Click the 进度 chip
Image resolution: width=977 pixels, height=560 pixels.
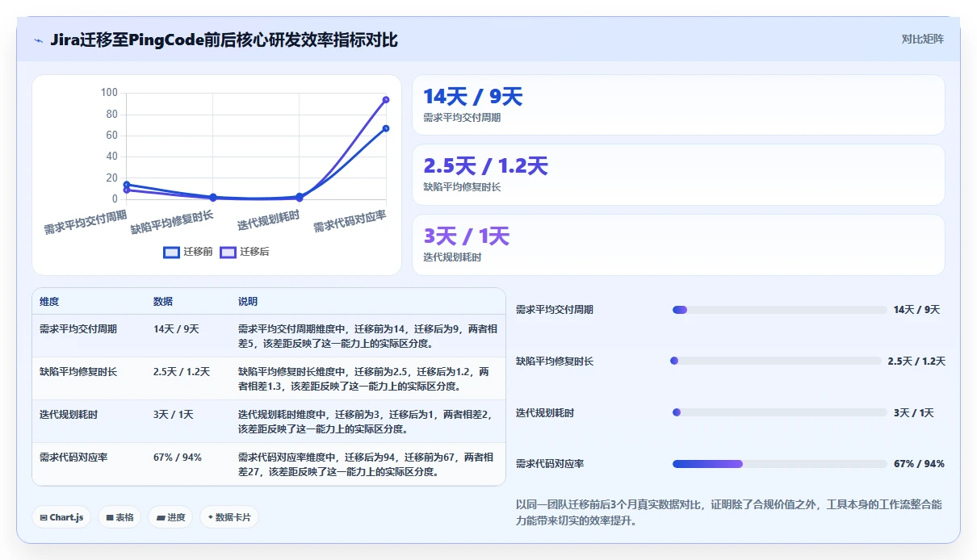tap(170, 517)
